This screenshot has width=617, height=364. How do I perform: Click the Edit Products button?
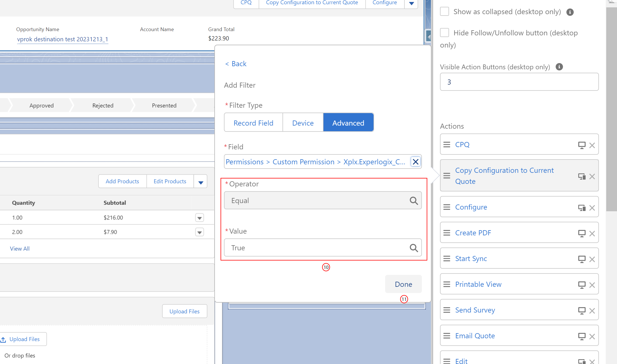click(170, 181)
